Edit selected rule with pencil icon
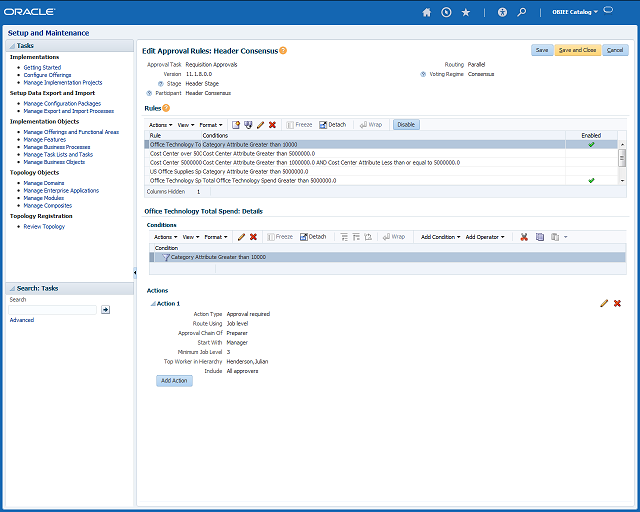Screen dimensions: 640x512 click(260, 125)
